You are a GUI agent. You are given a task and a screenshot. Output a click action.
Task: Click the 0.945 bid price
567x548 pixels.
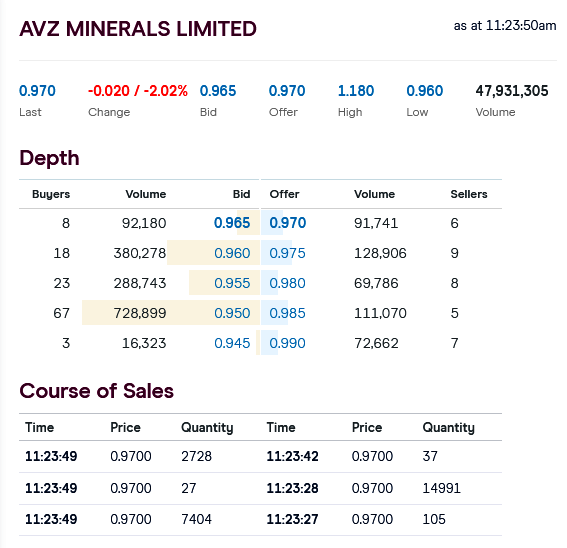click(232, 343)
